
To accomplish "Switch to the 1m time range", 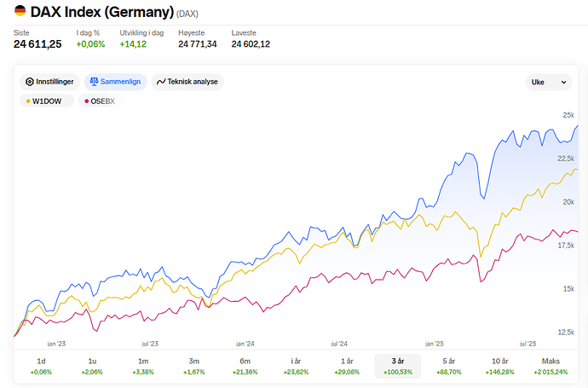I will [143, 366].
